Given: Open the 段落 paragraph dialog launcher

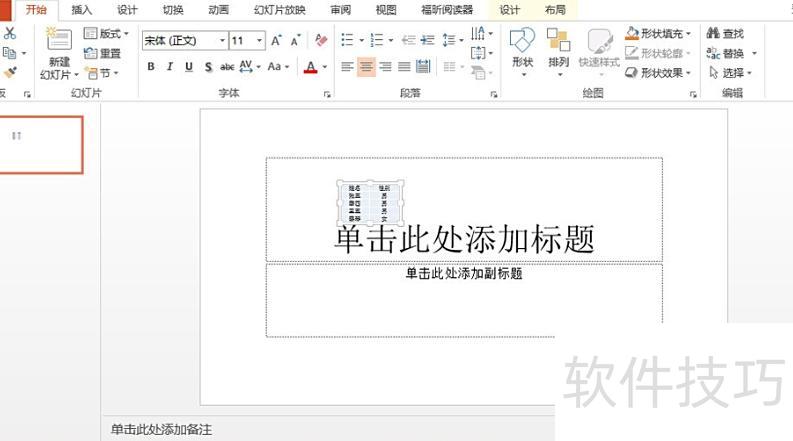Looking at the screenshot, I should pyautogui.click(x=494, y=94).
